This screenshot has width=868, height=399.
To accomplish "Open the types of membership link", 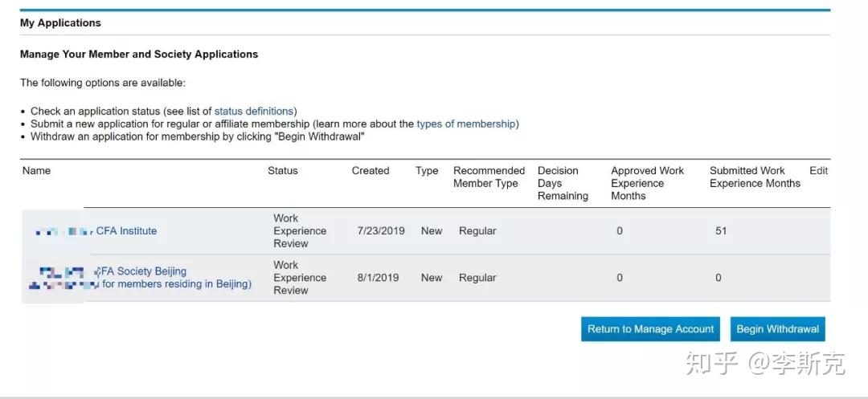I will click(466, 124).
